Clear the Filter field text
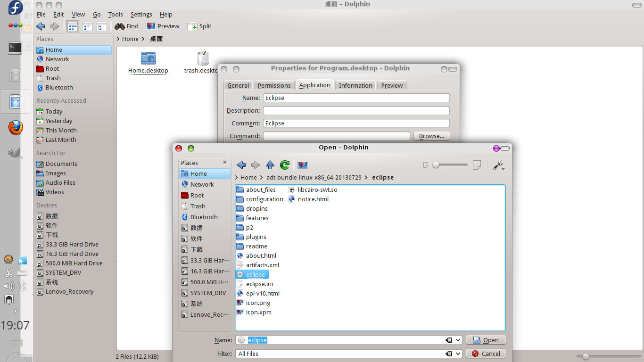 tap(449, 354)
